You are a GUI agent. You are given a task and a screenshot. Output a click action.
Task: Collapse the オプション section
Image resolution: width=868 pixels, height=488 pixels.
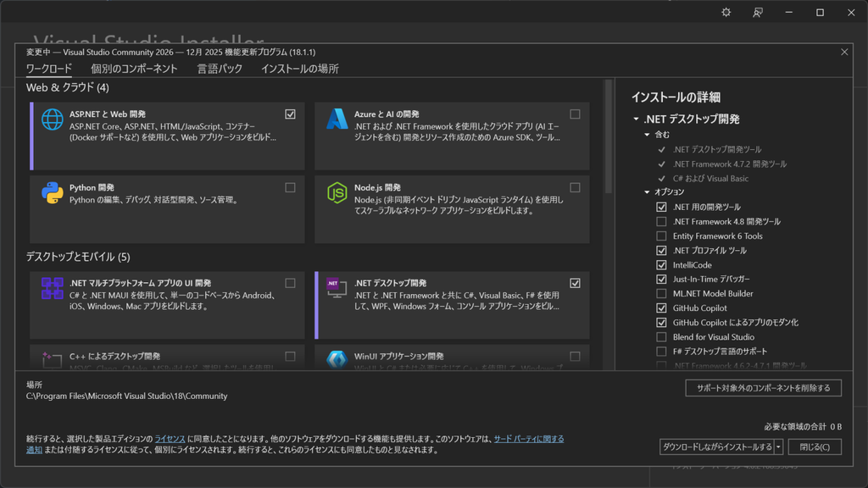tap(647, 192)
